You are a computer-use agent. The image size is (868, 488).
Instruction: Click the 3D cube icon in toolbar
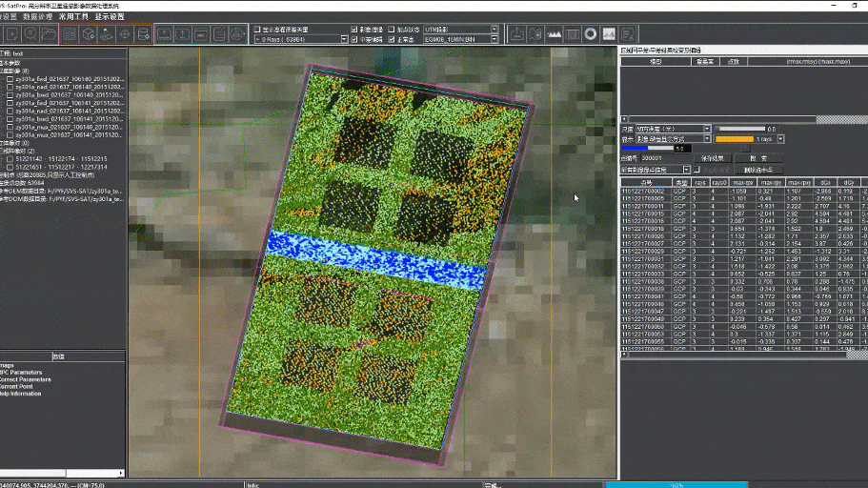88,34
